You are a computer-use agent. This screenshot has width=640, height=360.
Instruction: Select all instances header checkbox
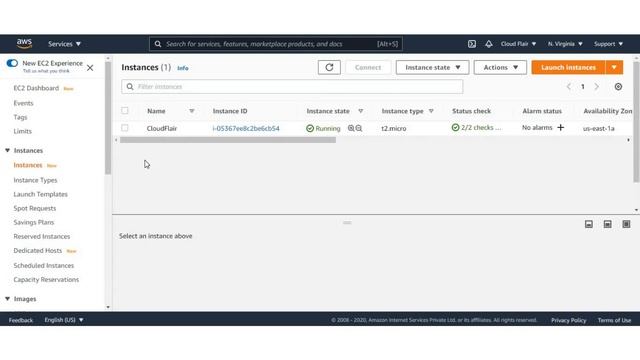pyautogui.click(x=125, y=111)
